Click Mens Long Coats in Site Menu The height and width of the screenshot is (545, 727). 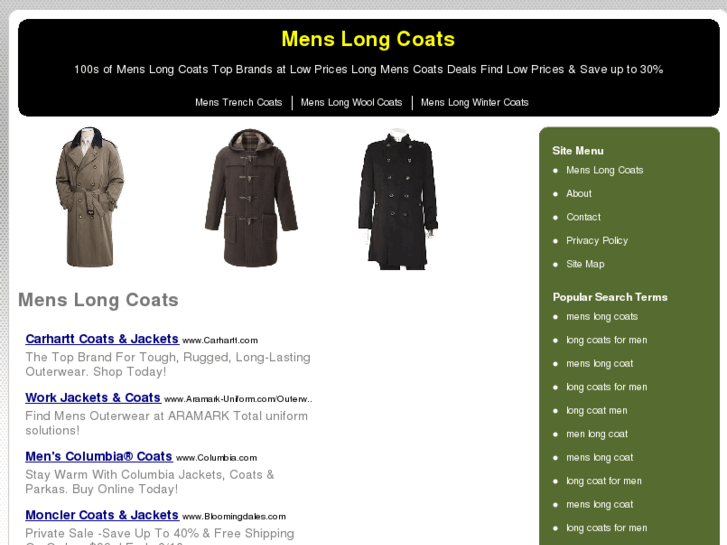[x=605, y=170]
